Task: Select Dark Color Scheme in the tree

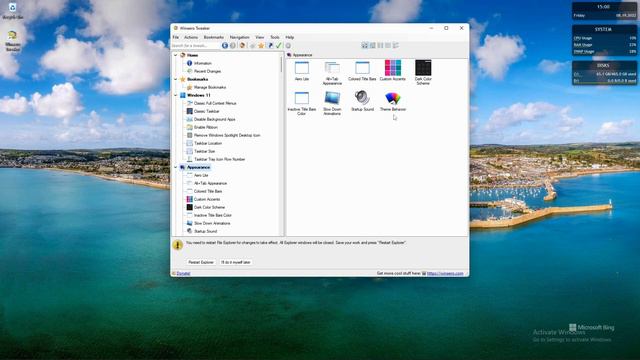Action: (x=209, y=207)
